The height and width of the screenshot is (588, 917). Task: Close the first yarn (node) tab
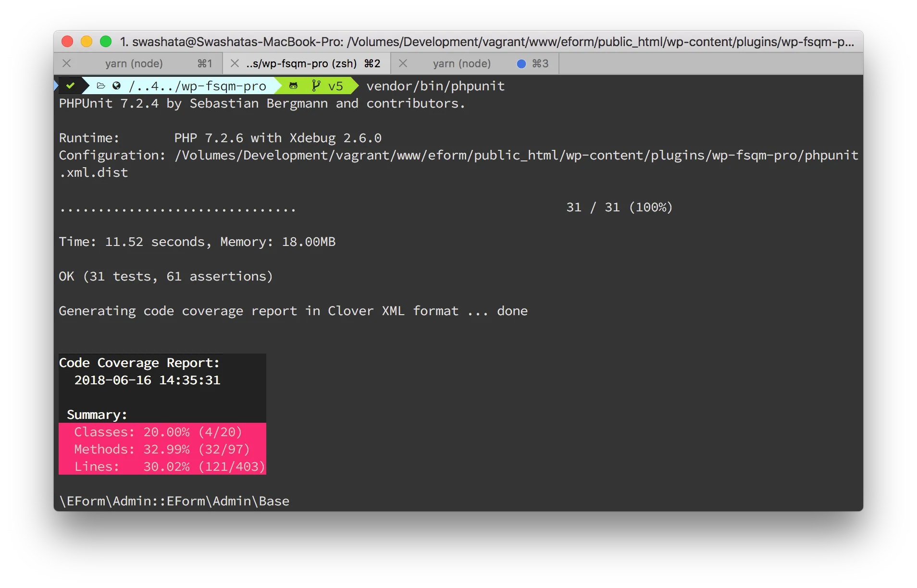click(67, 63)
